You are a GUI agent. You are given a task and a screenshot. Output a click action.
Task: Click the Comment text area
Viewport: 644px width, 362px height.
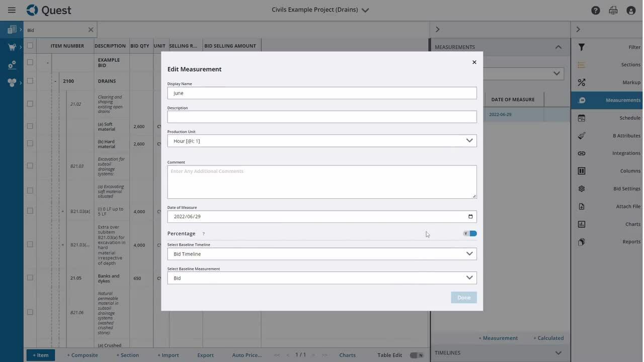click(x=322, y=182)
